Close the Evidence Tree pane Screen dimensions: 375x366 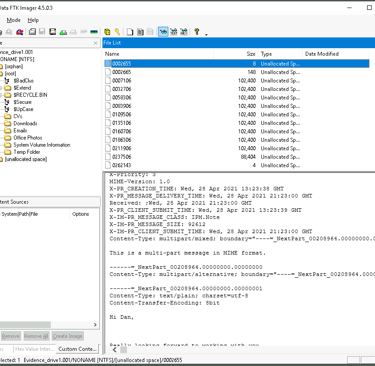(95, 43)
